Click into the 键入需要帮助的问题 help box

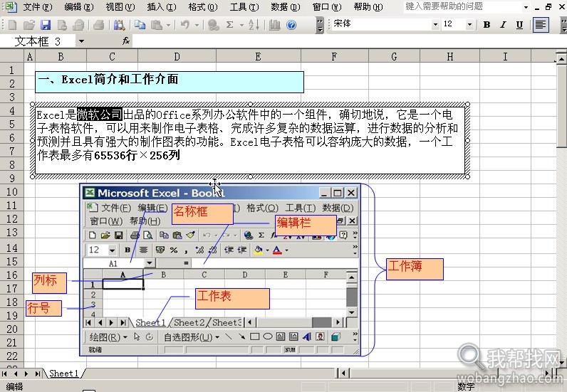462,6
